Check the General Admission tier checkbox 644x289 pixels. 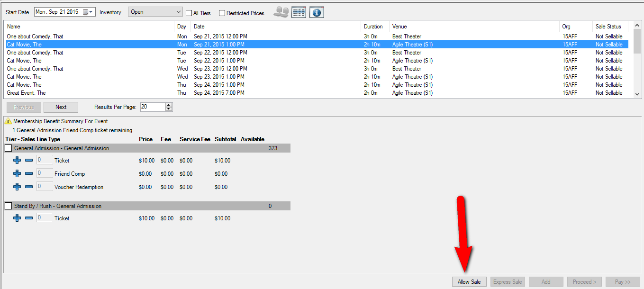8,148
